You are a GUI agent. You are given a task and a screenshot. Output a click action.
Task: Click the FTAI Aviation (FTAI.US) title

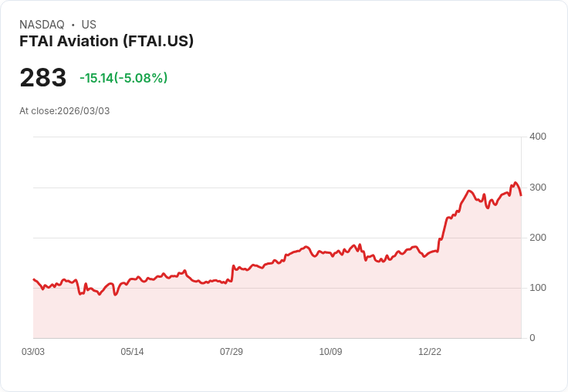pos(106,41)
